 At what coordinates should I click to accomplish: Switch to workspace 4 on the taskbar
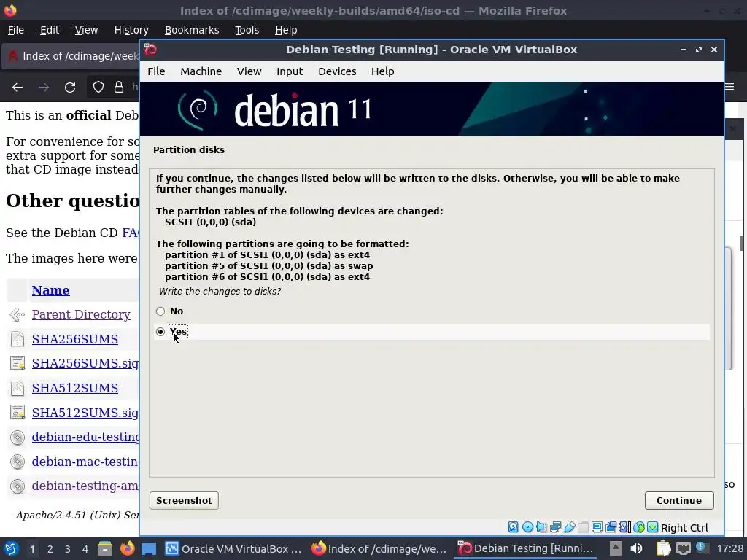[85, 549]
